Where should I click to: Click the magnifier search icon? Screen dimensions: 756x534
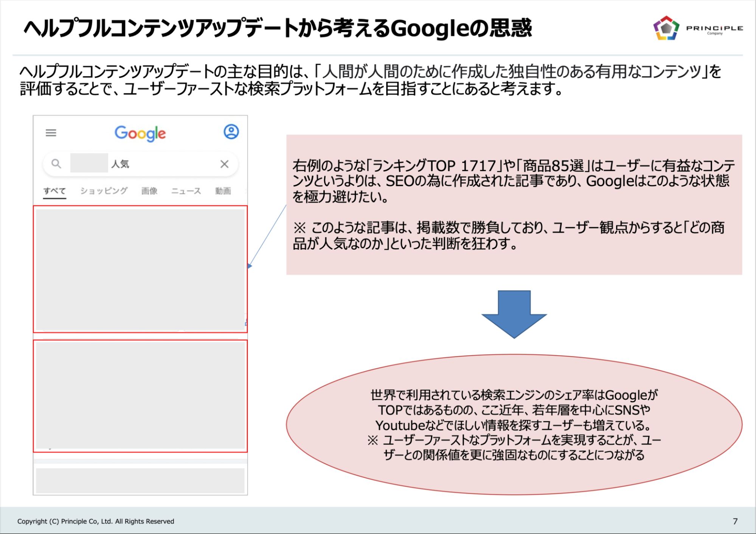coord(56,163)
